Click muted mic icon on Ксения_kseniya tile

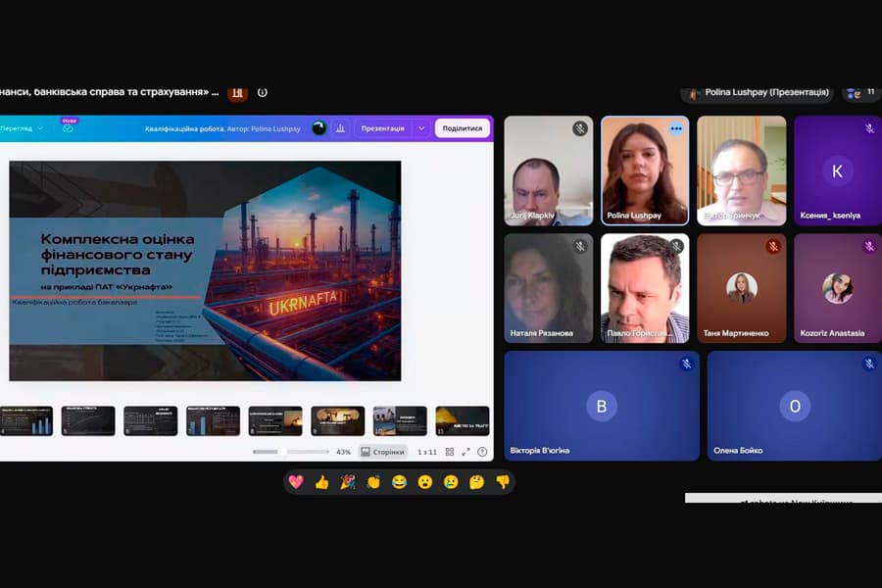pyautogui.click(x=869, y=128)
